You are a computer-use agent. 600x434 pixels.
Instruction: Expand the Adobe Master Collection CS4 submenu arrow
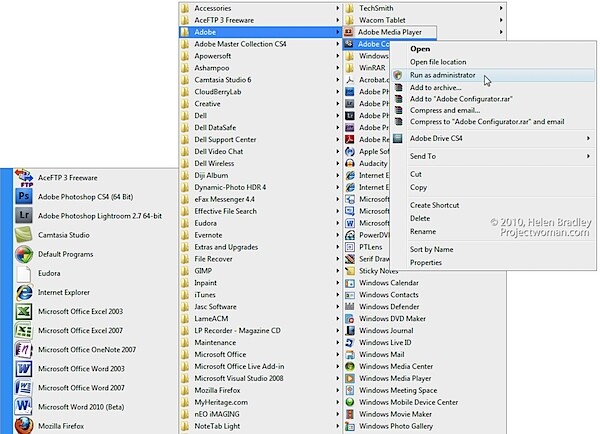click(338, 44)
